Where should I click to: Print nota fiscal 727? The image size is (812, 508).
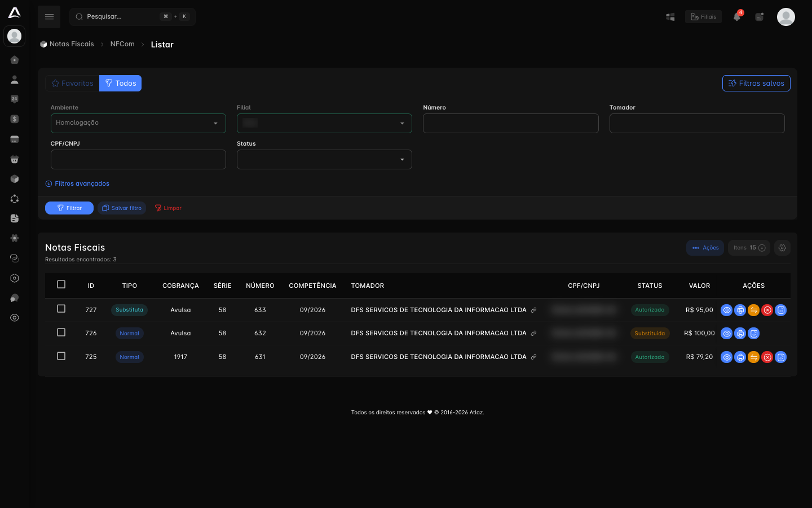tap(740, 310)
